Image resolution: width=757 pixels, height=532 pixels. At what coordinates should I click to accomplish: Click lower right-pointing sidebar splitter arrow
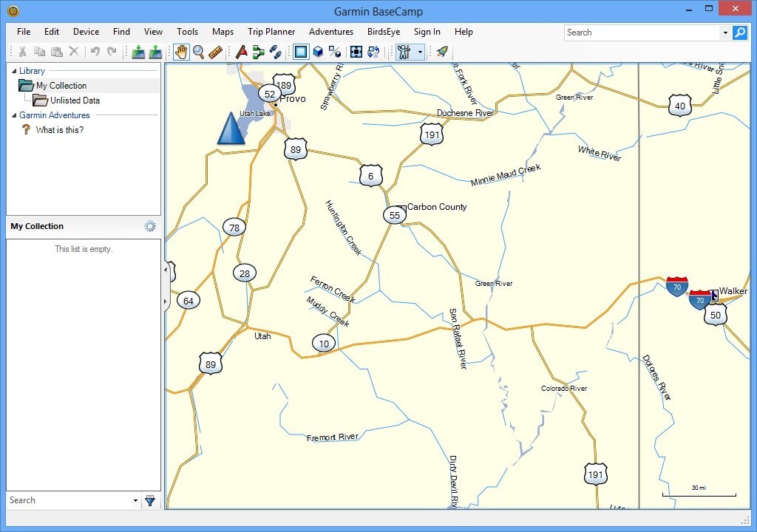click(x=166, y=301)
